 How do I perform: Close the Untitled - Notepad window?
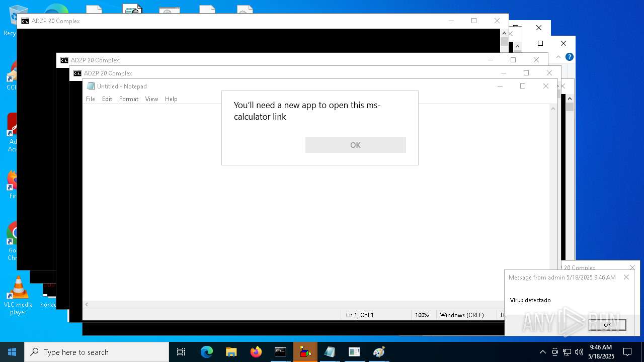pyautogui.click(x=546, y=86)
